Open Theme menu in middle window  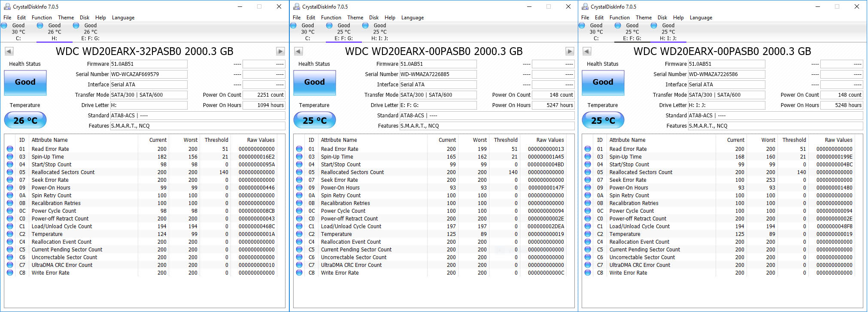pyautogui.click(x=355, y=18)
